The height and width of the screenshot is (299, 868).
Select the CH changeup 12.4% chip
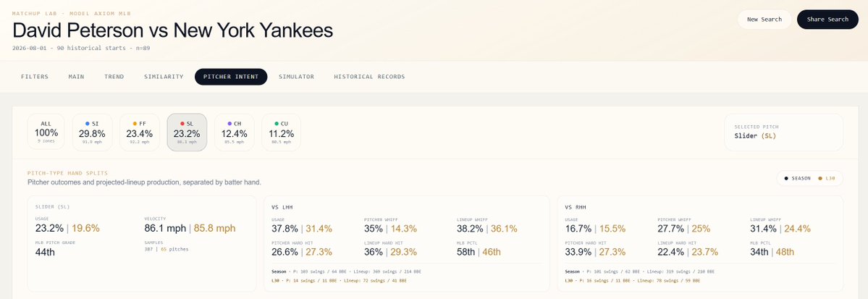pos(234,132)
